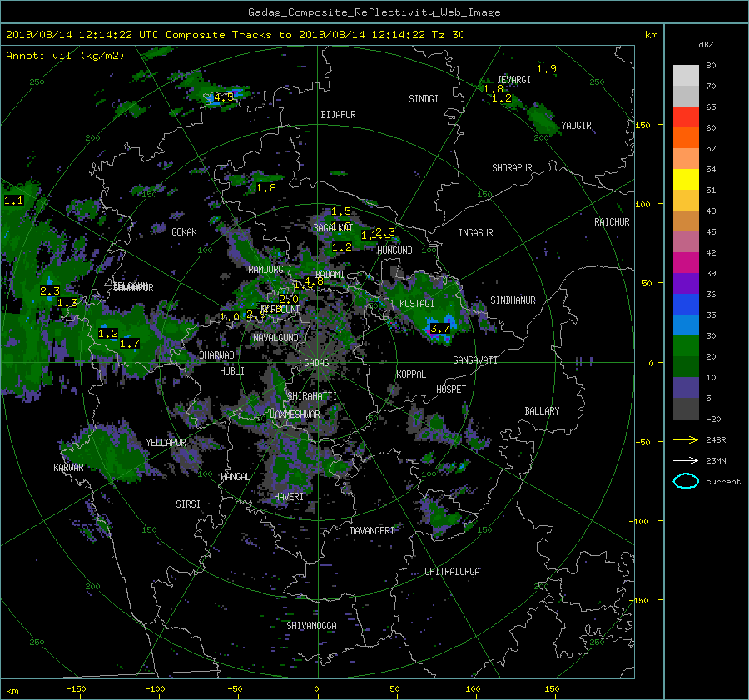This screenshot has height=700, width=749.
Task: Click the GADAG radar center label
Action: point(316,363)
